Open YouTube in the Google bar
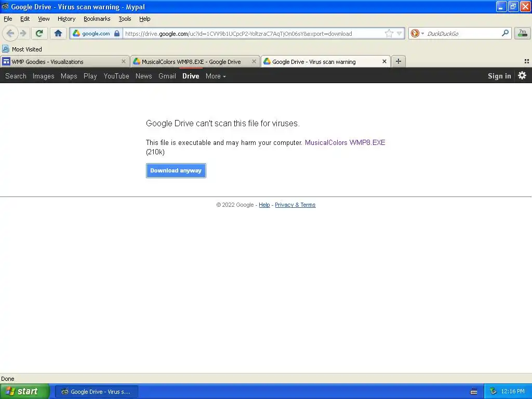 coord(116,76)
